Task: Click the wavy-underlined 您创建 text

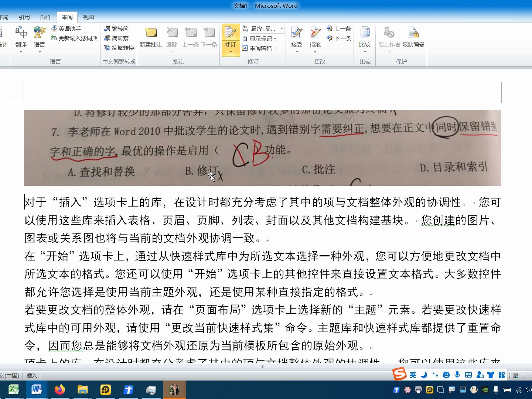Action: click(438, 221)
